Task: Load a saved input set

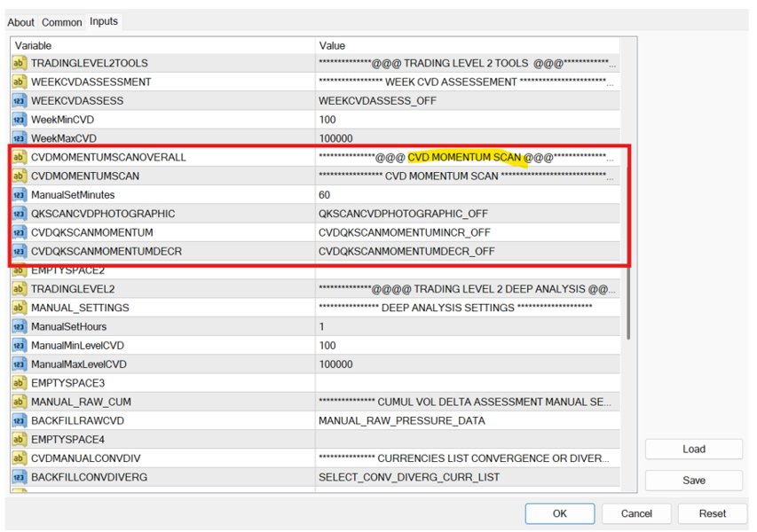Action: pyautogui.click(x=694, y=449)
